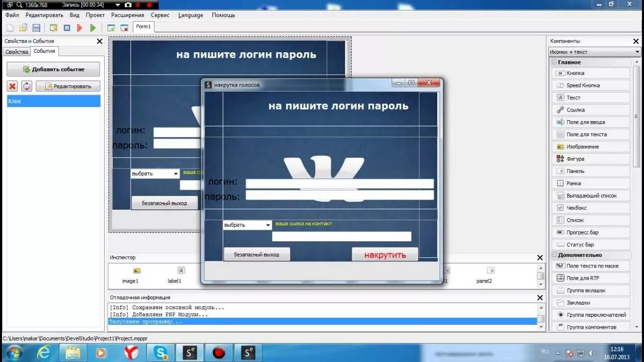The image size is (644, 362).
Task: Pick the Группа переключателей component
Action: (x=591, y=315)
